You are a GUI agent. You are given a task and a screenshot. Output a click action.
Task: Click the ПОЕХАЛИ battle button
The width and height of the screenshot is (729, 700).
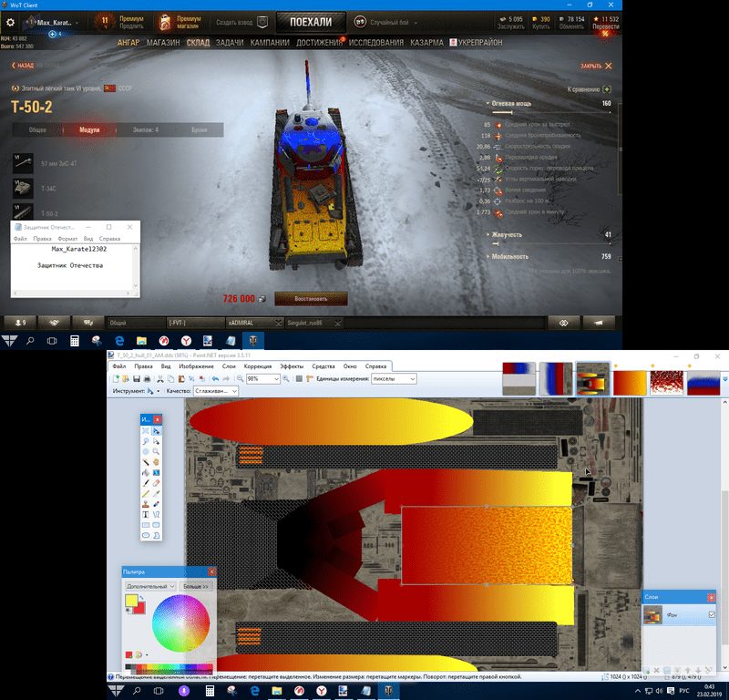(311, 22)
